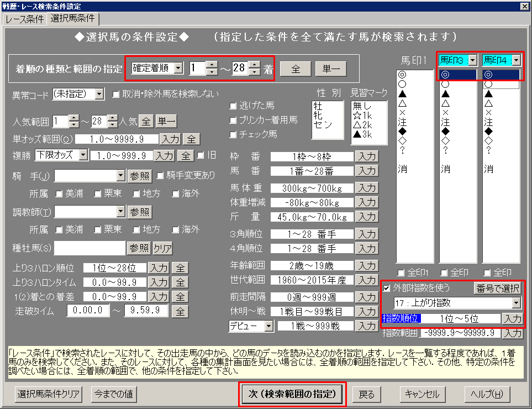The image size is (532, 409).
Task: Open the 馬印3 dropdown
Action: [473, 60]
